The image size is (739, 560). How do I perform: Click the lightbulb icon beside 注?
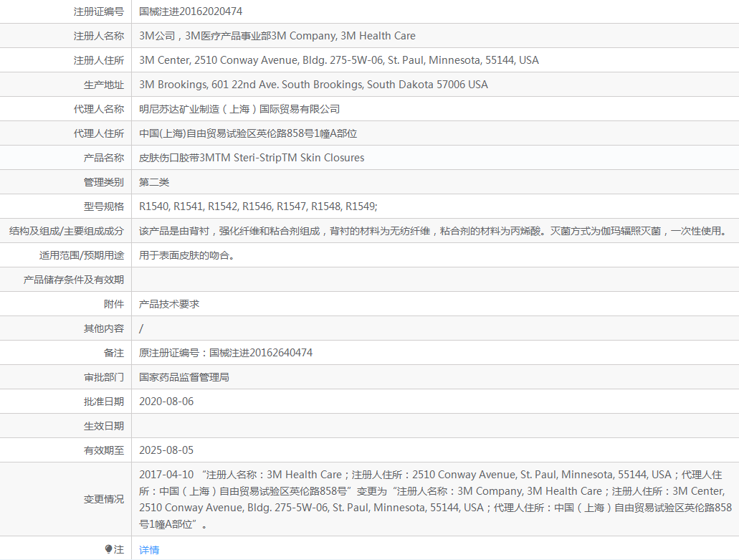click(108, 549)
